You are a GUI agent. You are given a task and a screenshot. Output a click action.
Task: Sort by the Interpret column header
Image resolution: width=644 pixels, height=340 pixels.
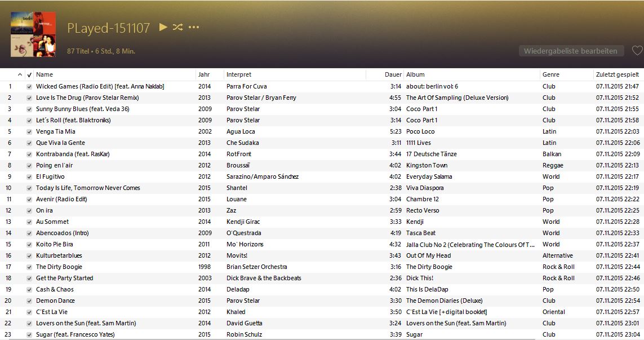tap(239, 74)
